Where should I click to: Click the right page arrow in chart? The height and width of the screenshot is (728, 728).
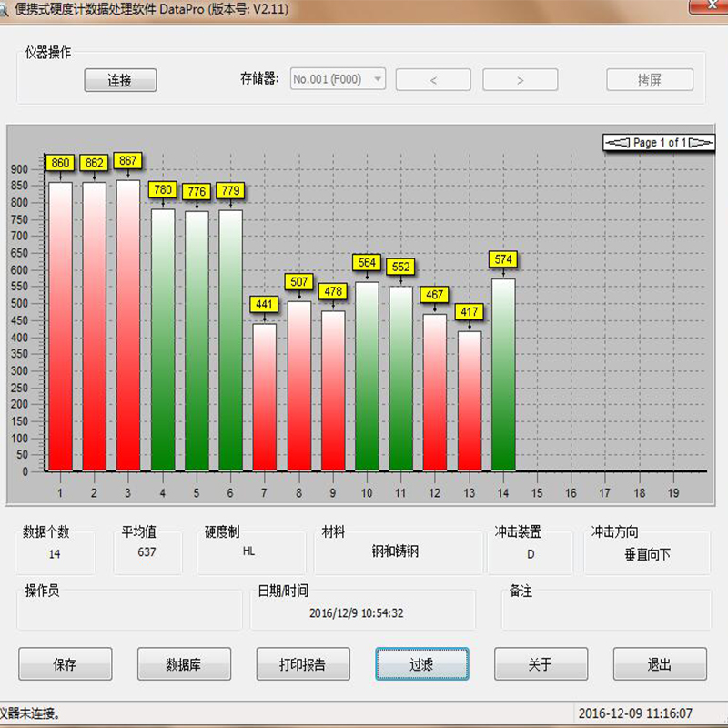tap(701, 143)
